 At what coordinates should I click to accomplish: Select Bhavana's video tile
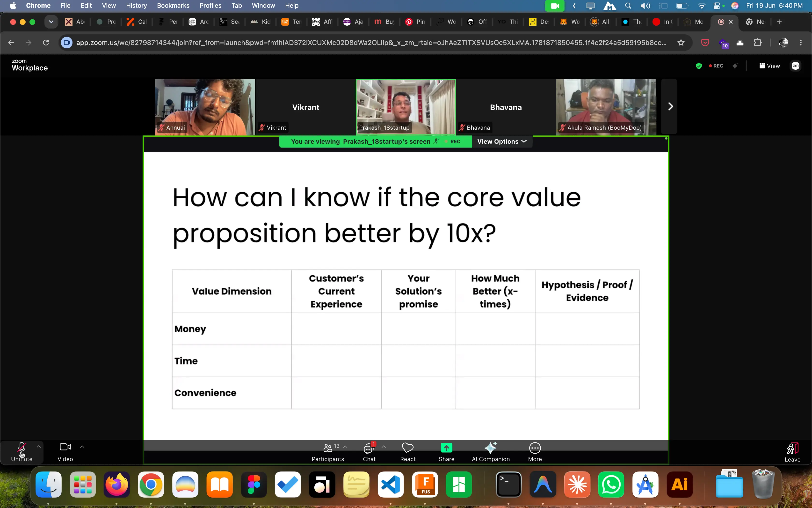[506, 107]
